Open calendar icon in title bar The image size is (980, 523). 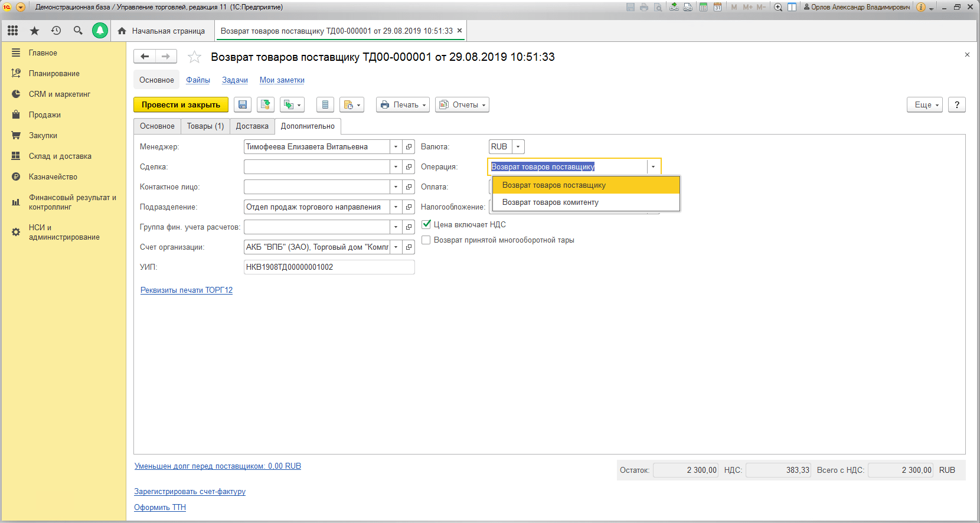717,7
